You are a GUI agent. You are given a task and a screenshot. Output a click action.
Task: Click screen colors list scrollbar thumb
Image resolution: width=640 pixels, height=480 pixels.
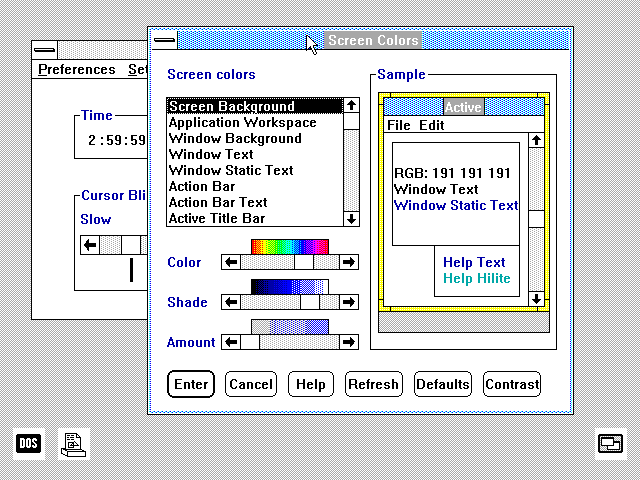351,122
